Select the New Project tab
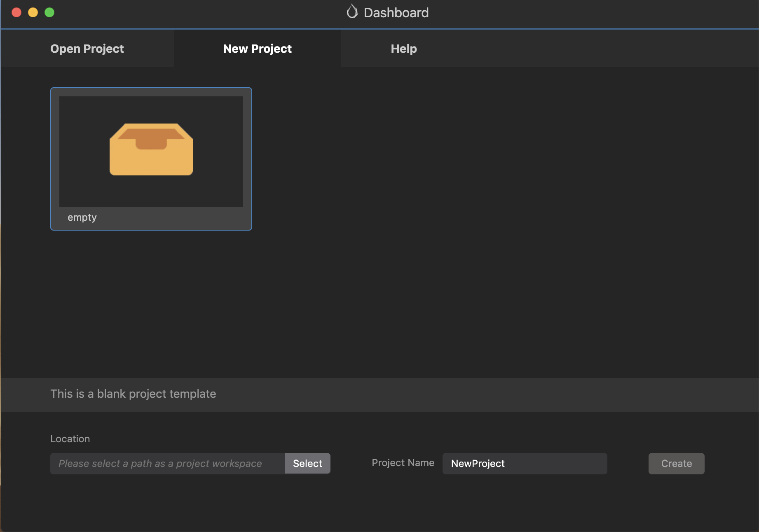 click(258, 49)
